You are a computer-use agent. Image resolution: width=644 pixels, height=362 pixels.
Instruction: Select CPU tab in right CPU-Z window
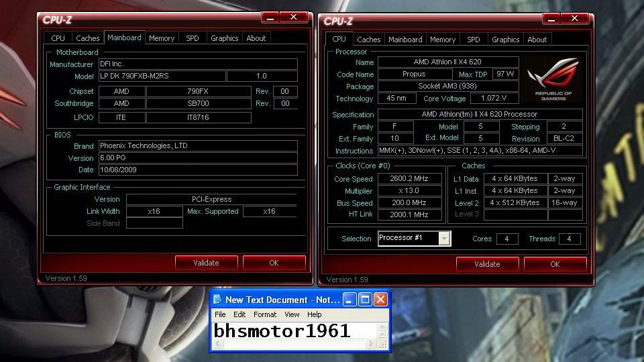(339, 39)
